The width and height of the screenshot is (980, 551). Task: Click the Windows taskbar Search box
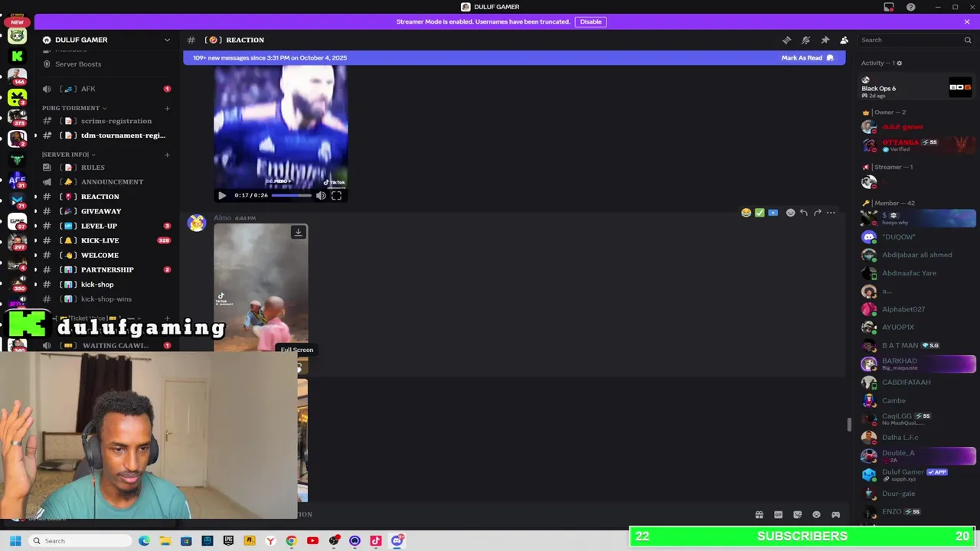point(80,541)
